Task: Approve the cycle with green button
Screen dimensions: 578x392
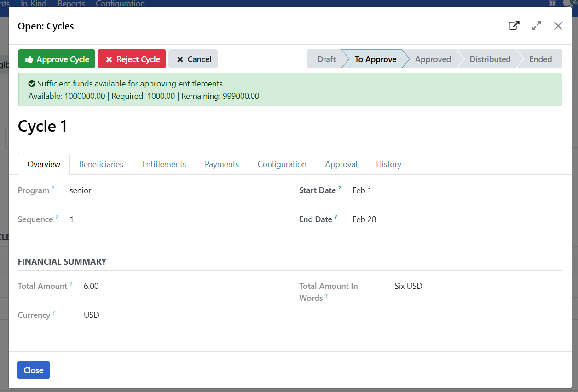Action: pos(57,59)
